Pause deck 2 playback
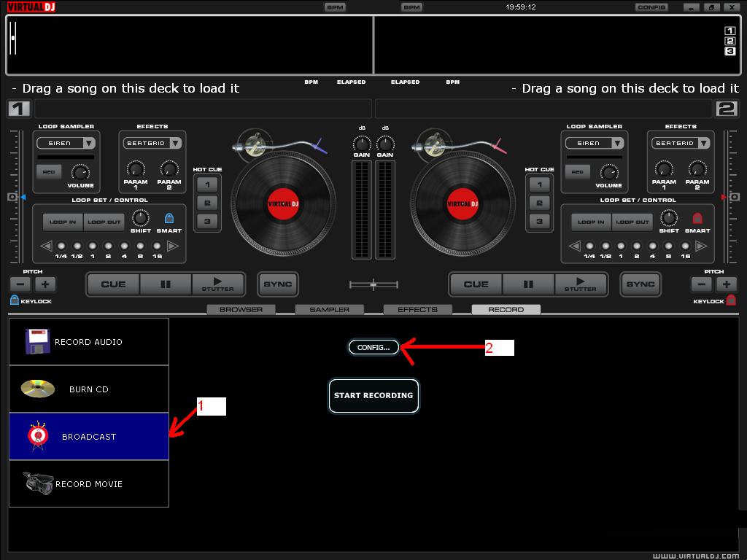747x560 pixels. coord(528,284)
